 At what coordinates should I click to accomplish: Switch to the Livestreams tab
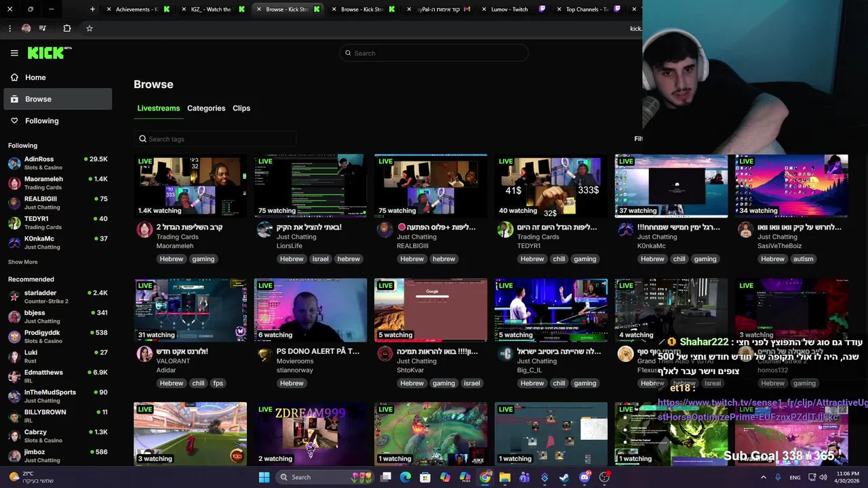(x=159, y=108)
